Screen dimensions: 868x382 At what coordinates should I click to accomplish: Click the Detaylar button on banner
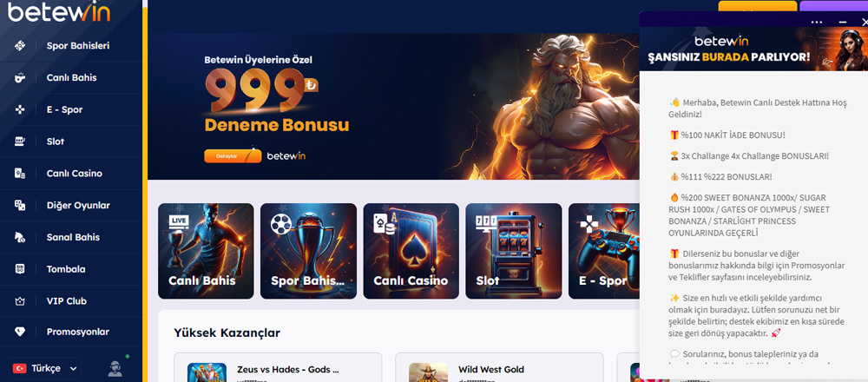(233, 156)
